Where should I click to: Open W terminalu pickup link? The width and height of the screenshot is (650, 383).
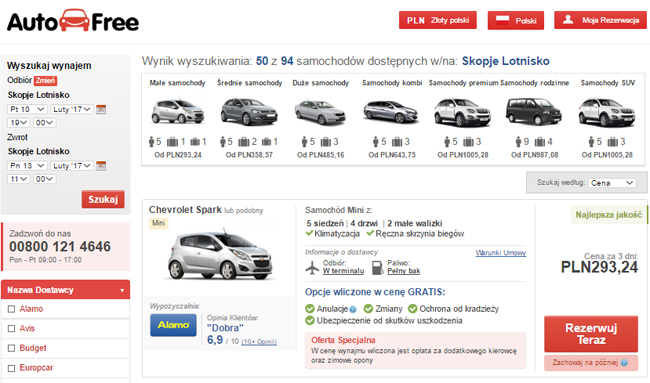(343, 271)
